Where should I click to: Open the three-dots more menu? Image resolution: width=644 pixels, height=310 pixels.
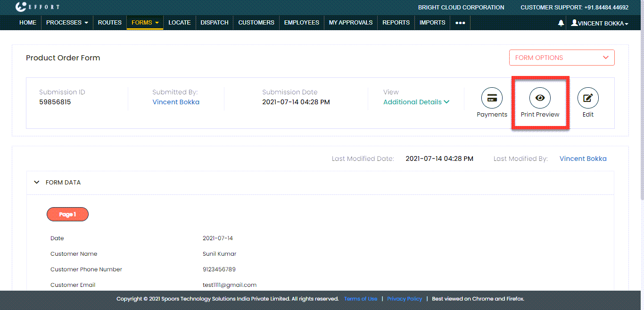tap(460, 23)
